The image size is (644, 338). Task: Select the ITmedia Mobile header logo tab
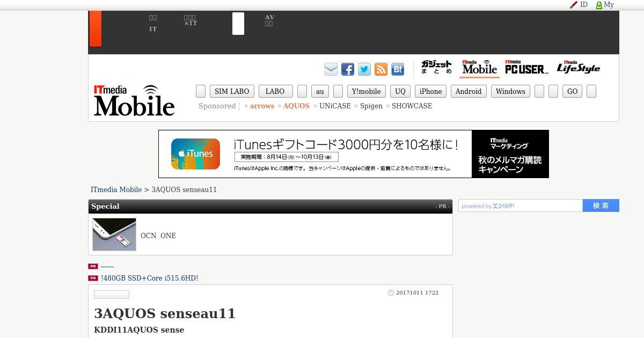tap(479, 68)
